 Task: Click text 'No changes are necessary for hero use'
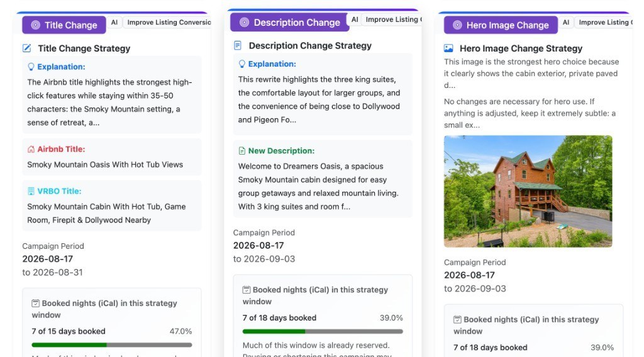tap(514, 101)
